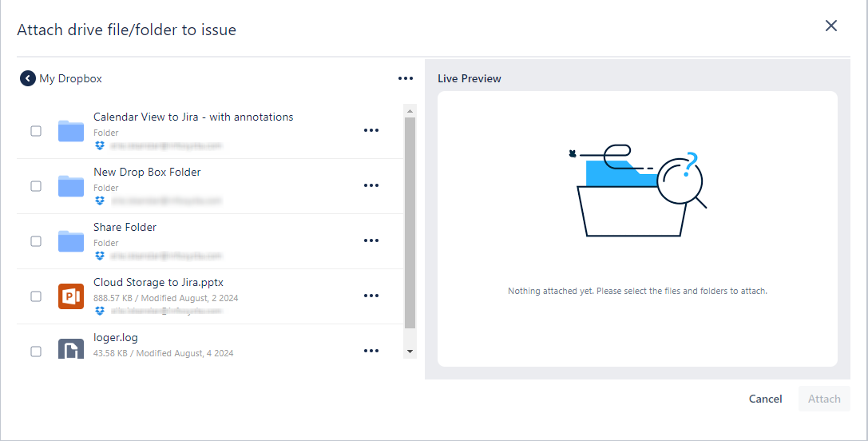Expand the options menu for loger.log
This screenshot has width=868, height=441.
(371, 351)
